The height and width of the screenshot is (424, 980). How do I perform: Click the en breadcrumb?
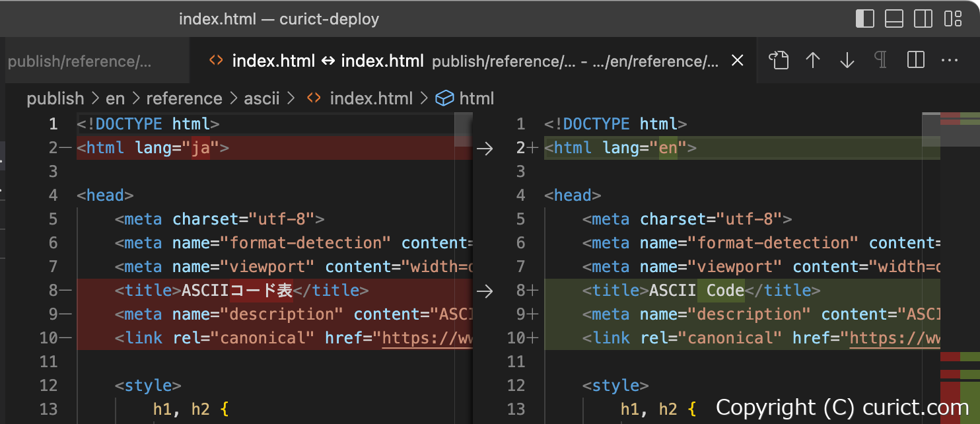(115, 98)
